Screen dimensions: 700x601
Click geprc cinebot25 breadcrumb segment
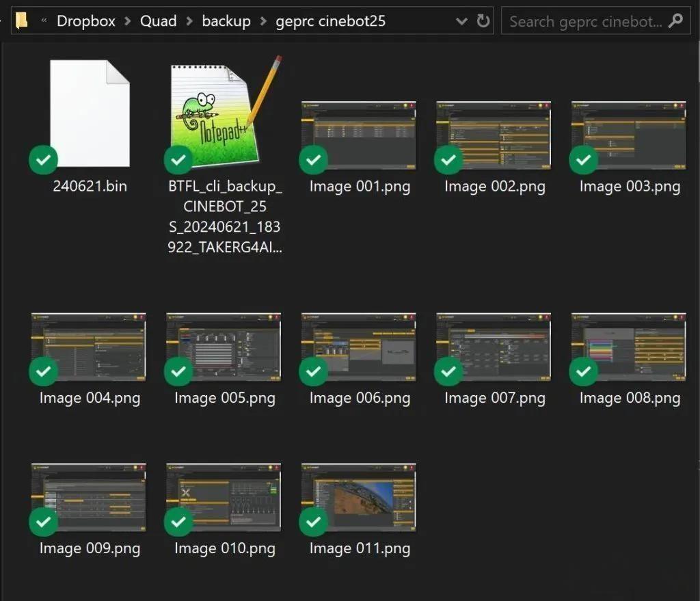click(x=330, y=21)
